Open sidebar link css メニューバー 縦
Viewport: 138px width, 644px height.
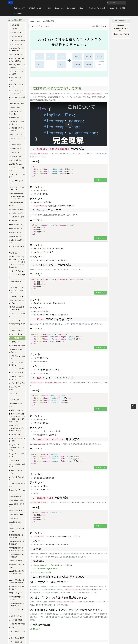point(15,44)
